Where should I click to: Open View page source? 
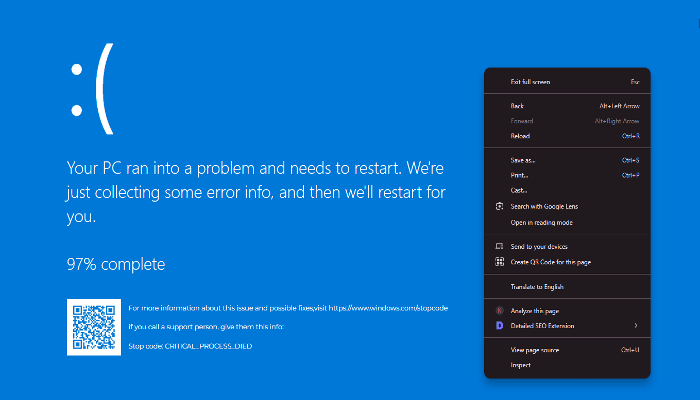point(567,350)
